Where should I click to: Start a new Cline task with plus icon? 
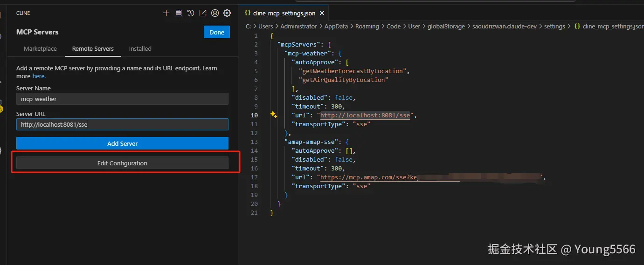[166, 13]
